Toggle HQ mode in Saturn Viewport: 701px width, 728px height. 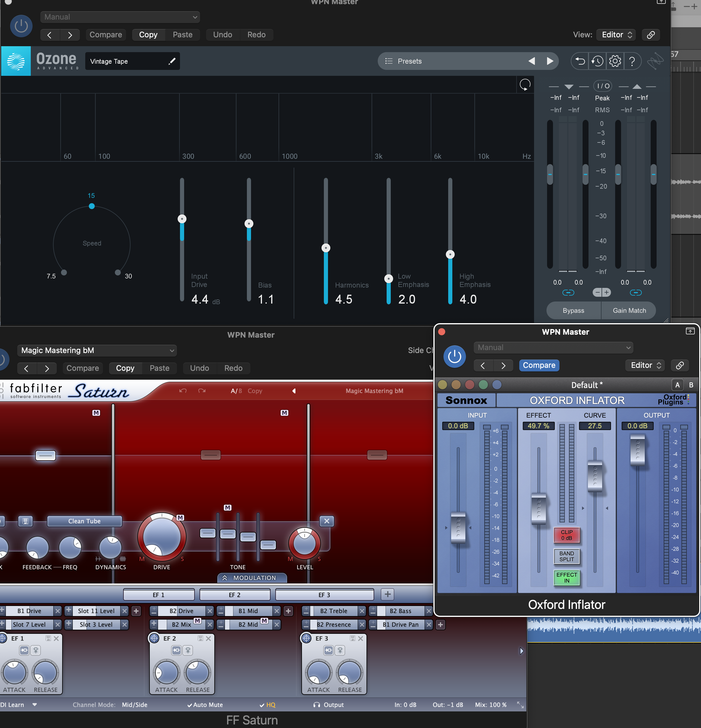(267, 705)
